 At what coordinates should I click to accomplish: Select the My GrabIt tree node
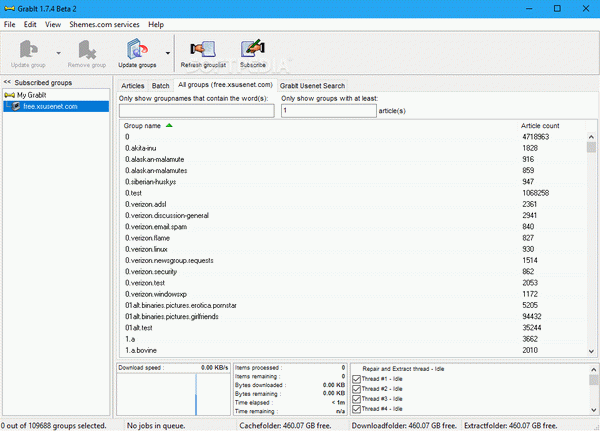[x=32, y=95]
